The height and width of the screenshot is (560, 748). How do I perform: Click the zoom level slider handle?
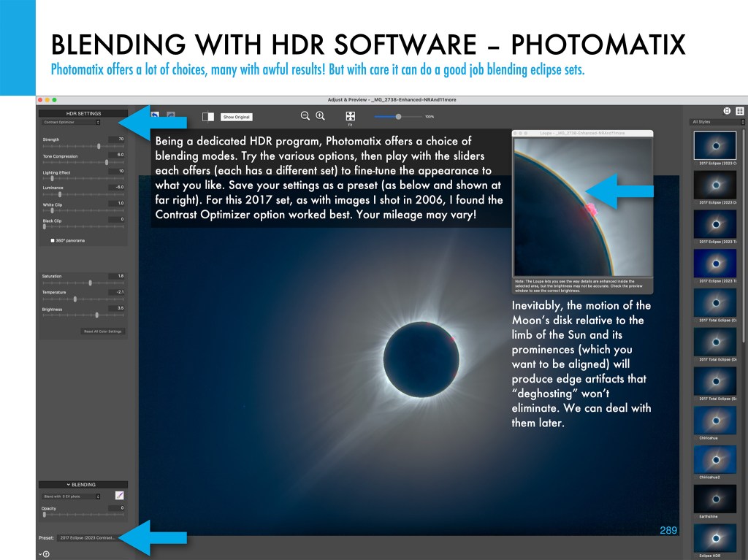[398, 117]
